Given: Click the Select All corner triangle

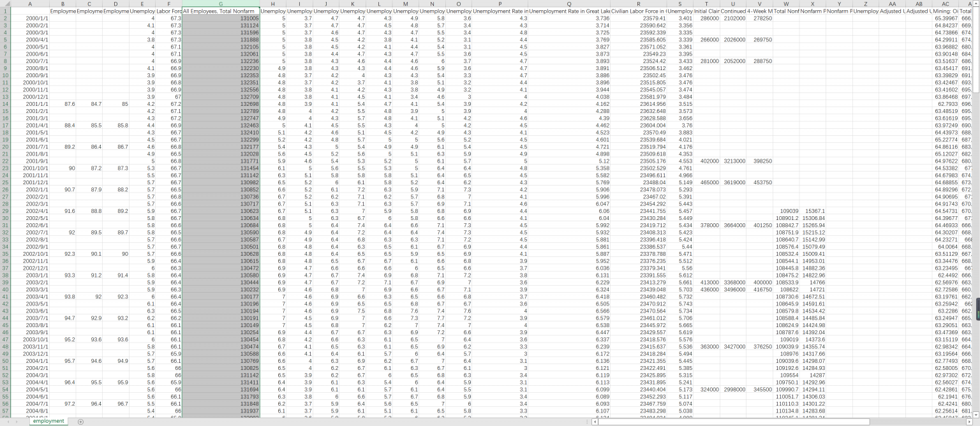Looking at the screenshot, I should click(5, 4).
